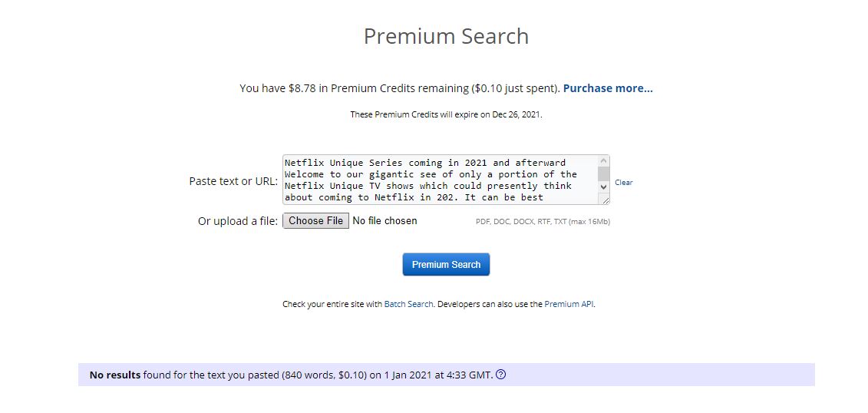This screenshot has width=868, height=413.
Task: Click the Premium Credits remaining text
Action: [399, 88]
